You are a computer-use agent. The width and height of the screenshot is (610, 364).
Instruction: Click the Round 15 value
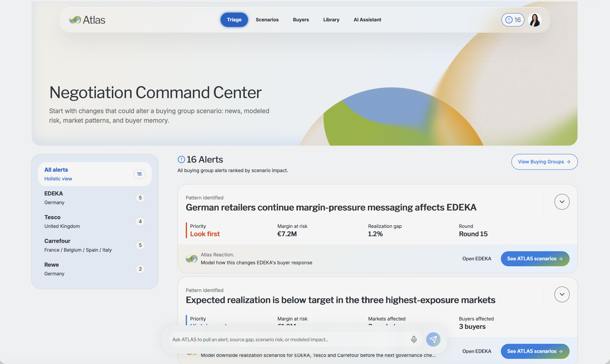click(x=473, y=234)
